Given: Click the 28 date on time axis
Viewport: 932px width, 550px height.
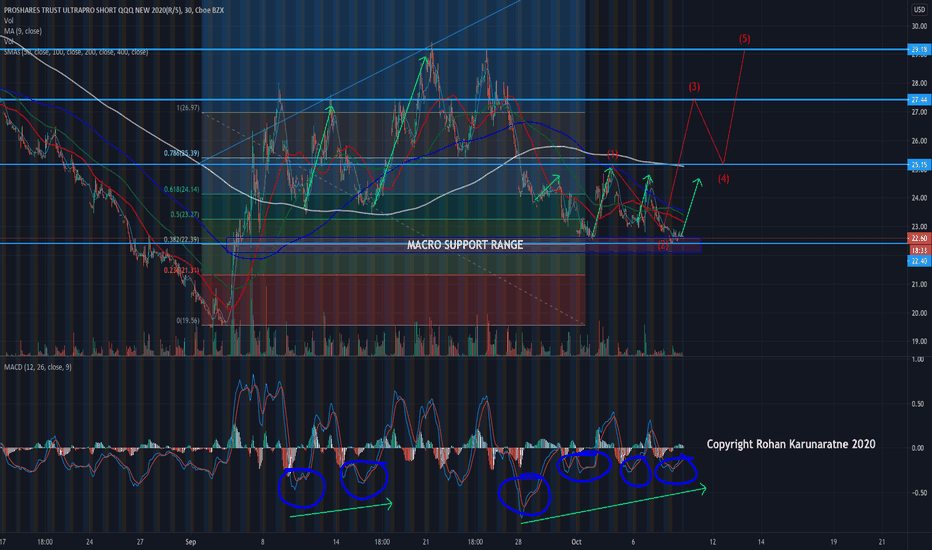Looking at the screenshot, I should coord(518,542).
